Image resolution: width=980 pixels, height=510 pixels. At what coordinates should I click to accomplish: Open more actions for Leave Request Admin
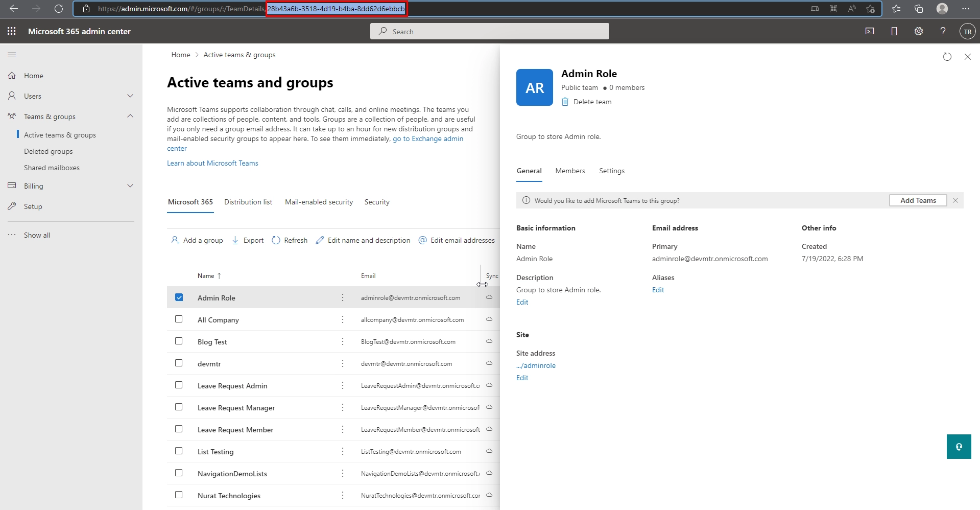click(343, 385)
